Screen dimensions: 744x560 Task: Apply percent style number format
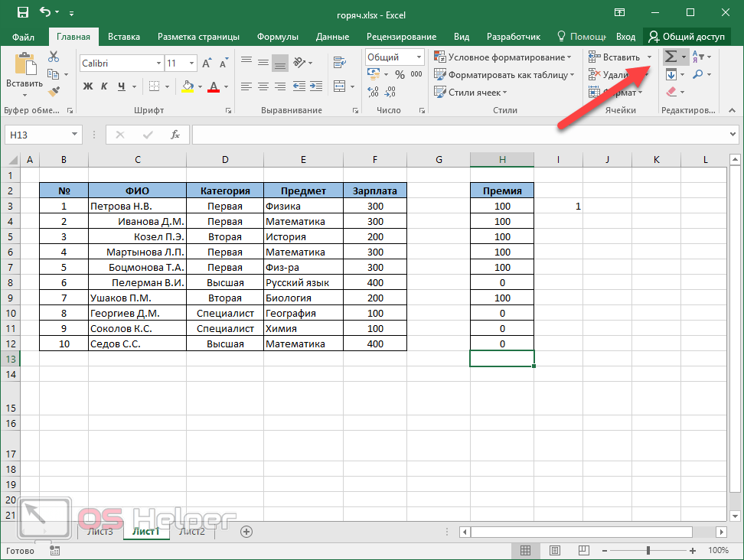click(x=400, y=74)
